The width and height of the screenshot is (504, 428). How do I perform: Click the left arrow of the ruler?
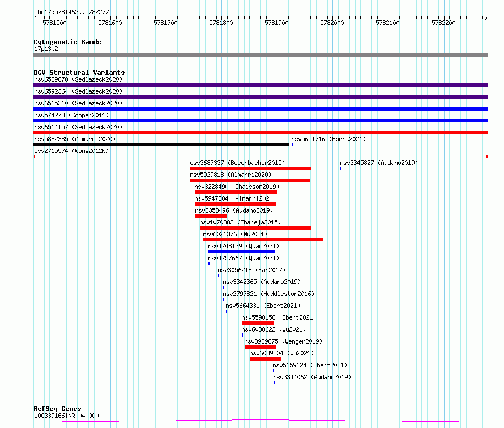point(35,18)
